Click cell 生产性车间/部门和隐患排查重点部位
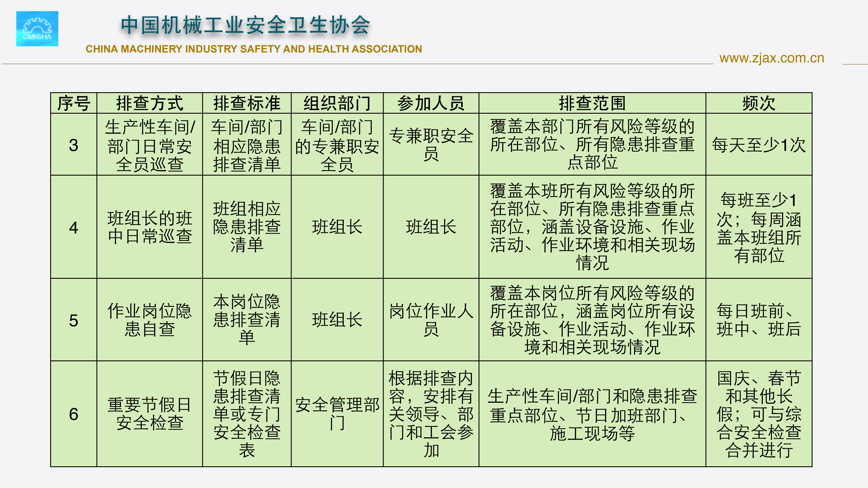868x488 pixels. click(592, 414)
